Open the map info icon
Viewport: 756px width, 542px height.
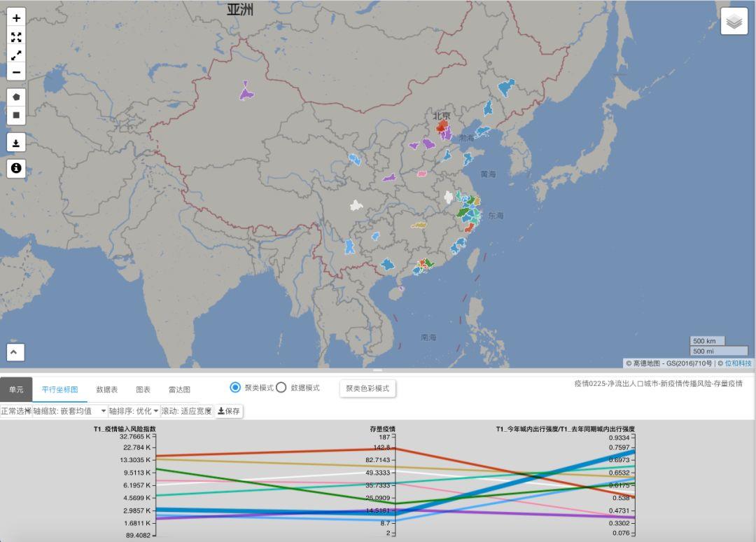(x=16, y=168)
